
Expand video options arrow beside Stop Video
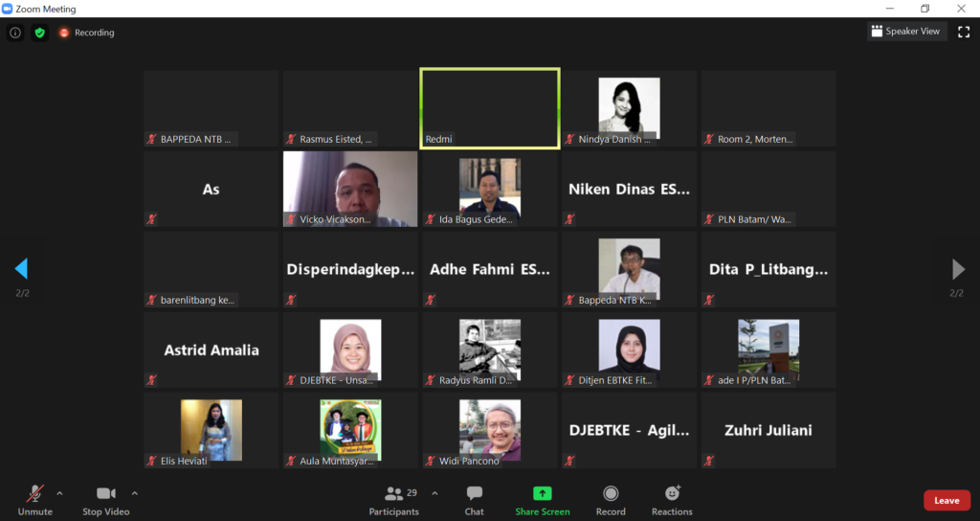(134, 493)
